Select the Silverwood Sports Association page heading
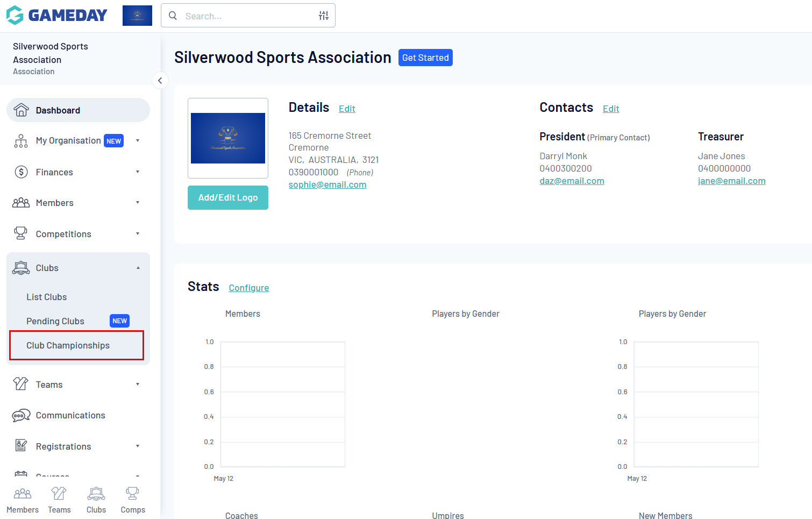The height and width of the screenshot is (519, 812). point(283,58)
